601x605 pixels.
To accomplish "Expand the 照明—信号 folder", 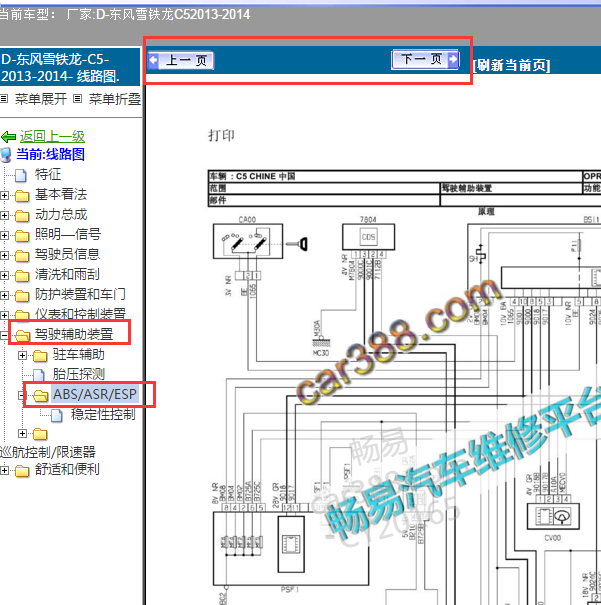I will (x=4, y=235).
